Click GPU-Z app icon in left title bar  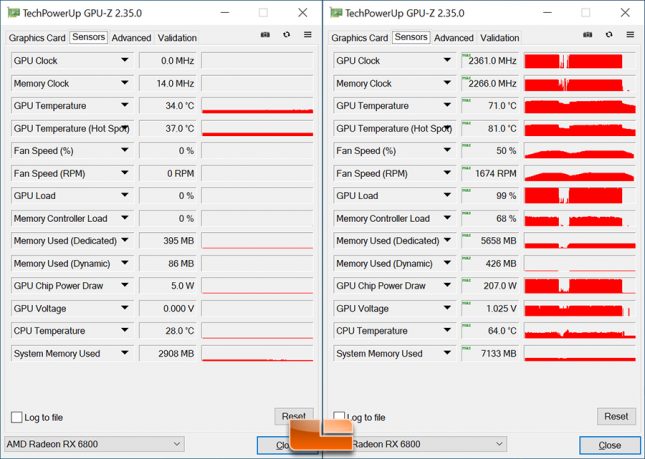tap(14, 13)
